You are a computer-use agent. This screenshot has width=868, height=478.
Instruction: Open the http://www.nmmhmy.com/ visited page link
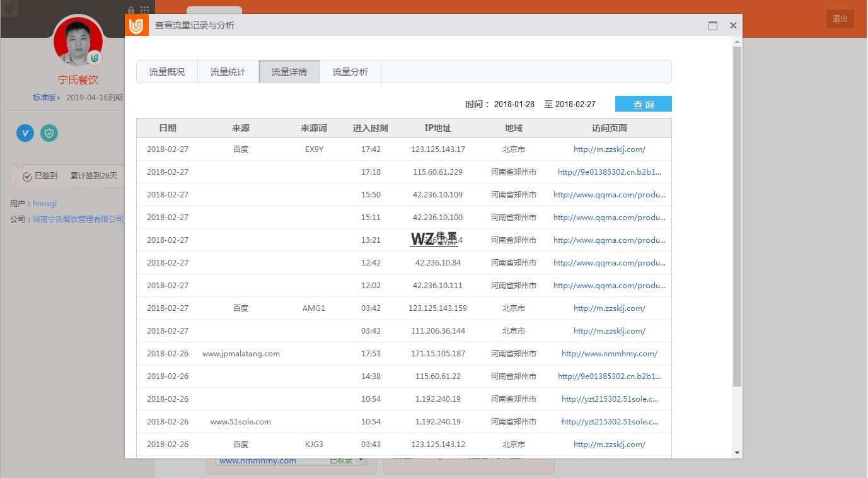pos(609,354)
